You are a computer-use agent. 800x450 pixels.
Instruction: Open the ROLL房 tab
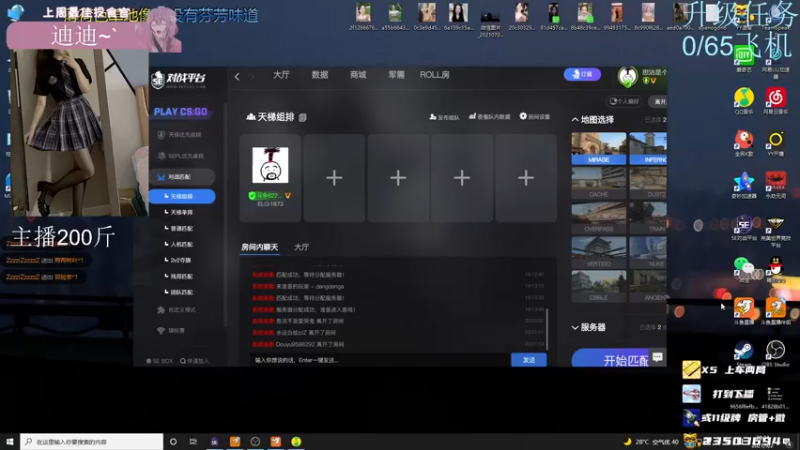[x=435, y=75]
